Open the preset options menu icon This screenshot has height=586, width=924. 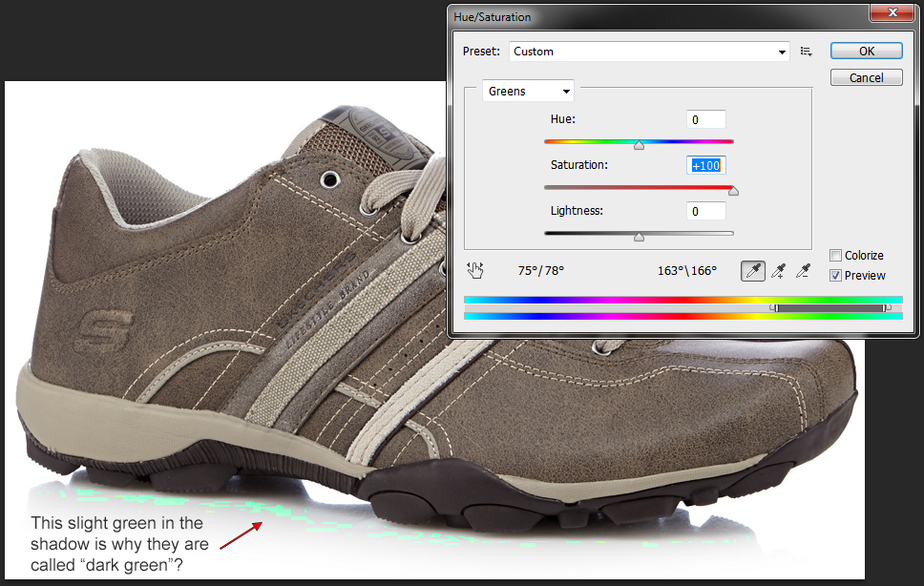point(807,52)
